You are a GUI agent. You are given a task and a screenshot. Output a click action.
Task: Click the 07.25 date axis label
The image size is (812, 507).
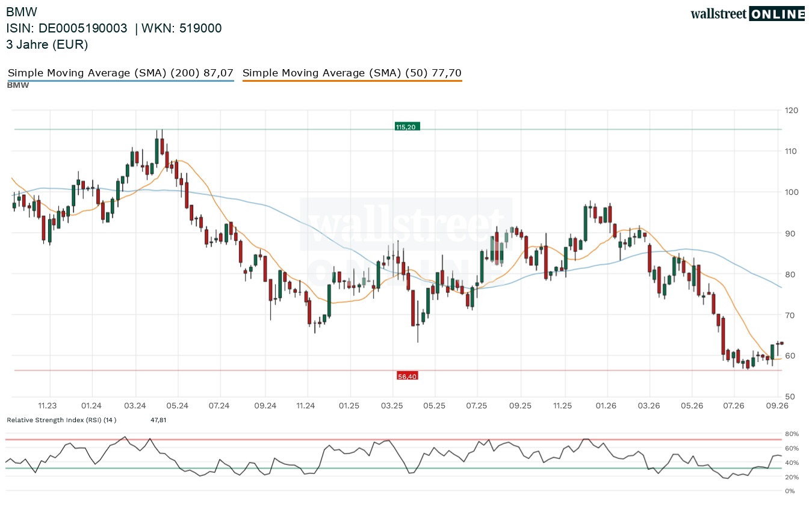coord(476,406)
